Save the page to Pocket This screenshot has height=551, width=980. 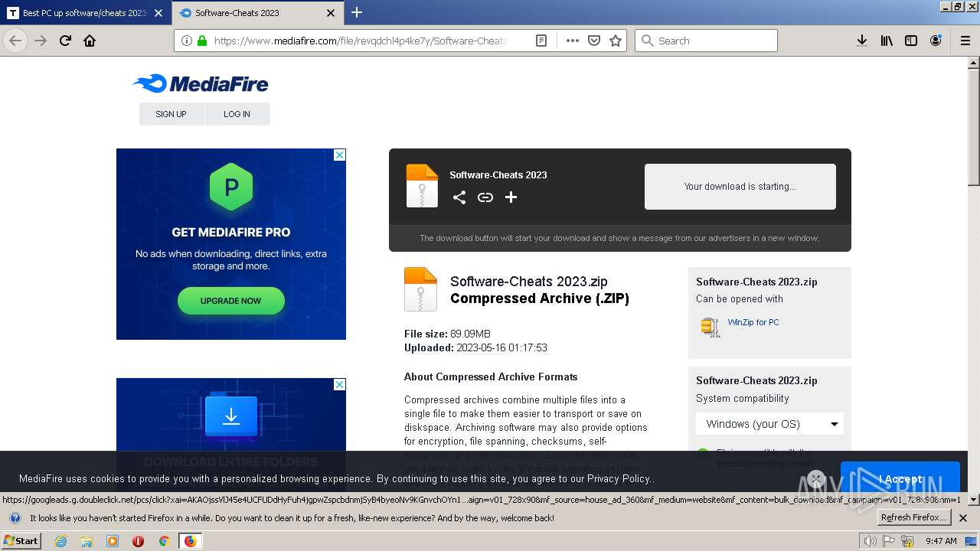593,41
